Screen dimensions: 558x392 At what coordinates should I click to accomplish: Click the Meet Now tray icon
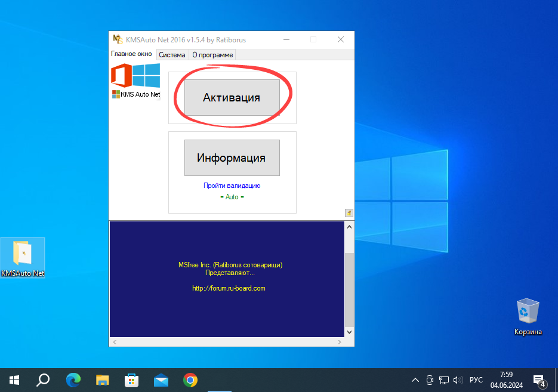430,380
